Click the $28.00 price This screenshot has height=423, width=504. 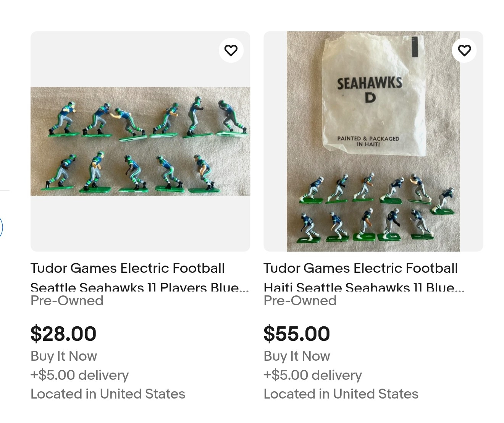[x=63, y=334]
